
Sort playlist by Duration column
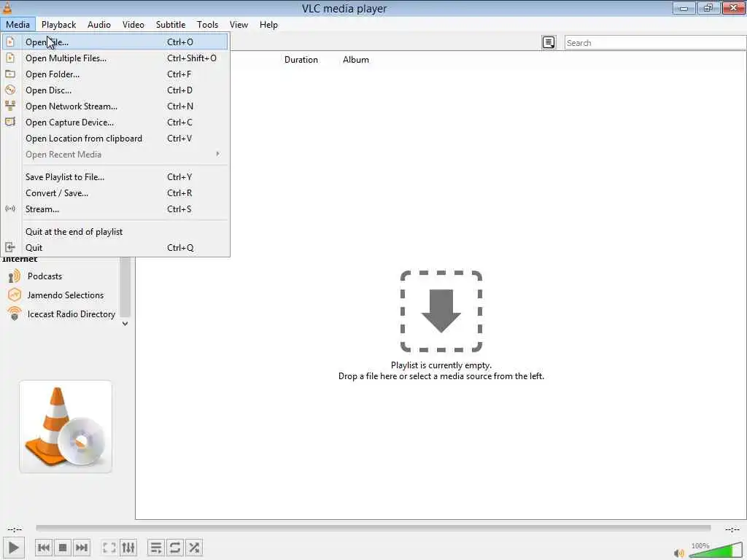301,60
